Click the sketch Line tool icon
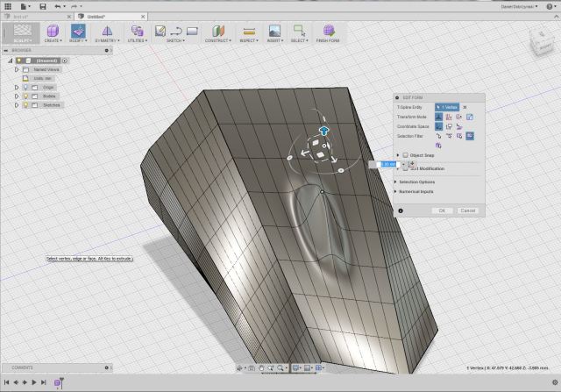The width and height of the screenshot is (561, 392). point(176,32)
